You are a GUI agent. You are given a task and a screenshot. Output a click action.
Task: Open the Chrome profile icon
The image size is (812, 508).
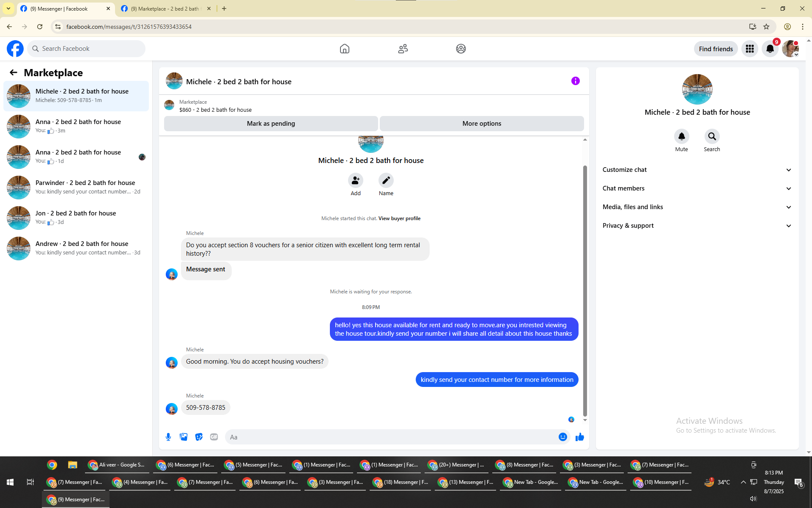pyautogui.click(x=787, y=27)
